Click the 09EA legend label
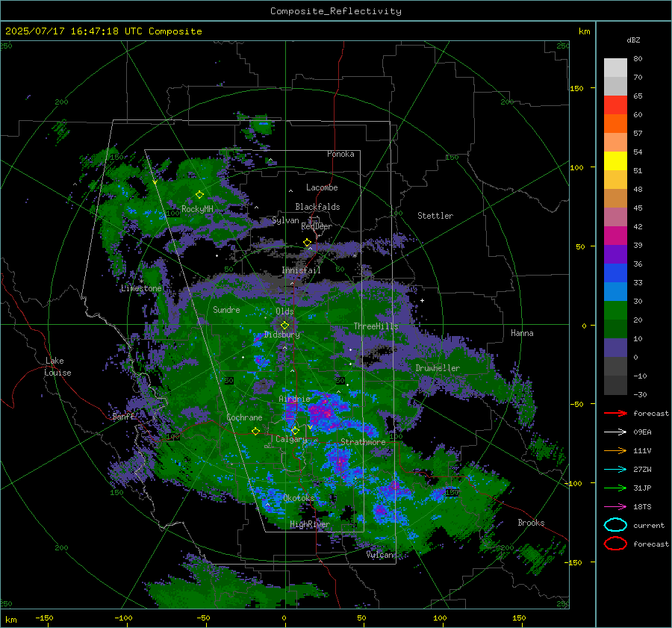Screen dimensions: 672x628 pos(642,432)
